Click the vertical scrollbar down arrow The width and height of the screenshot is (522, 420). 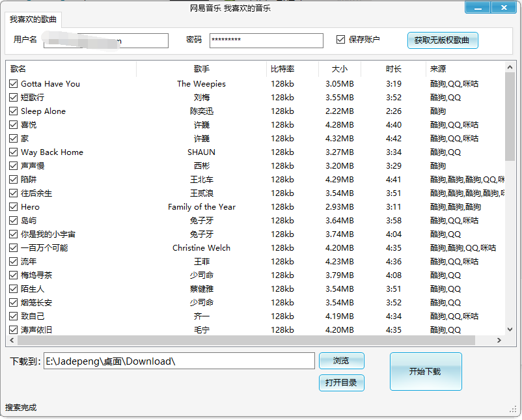(510, 329)
